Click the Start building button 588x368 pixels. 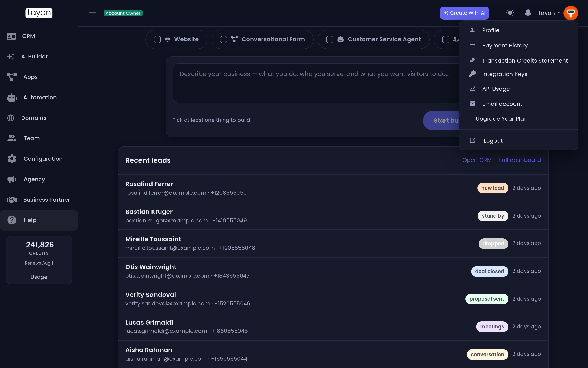pos(441,120)
